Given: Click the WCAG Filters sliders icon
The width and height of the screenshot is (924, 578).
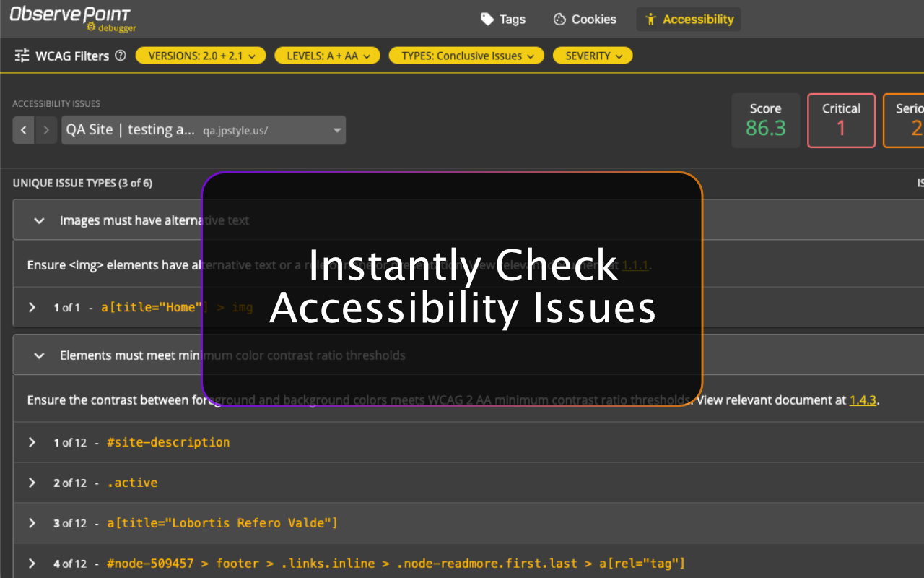Looking at the screenshot, I should point(22,56).
